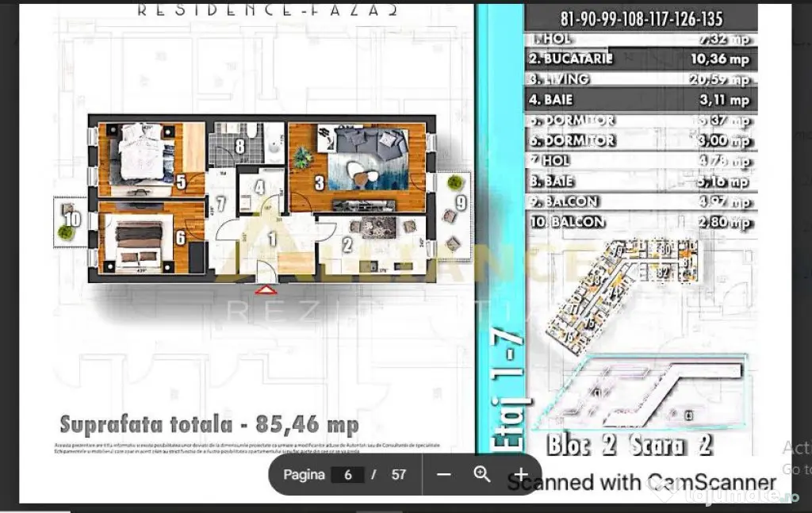812x513 pixels.
Task: Click the 'Bloc 2 Scara 2' label
Action: click(629, 445)
